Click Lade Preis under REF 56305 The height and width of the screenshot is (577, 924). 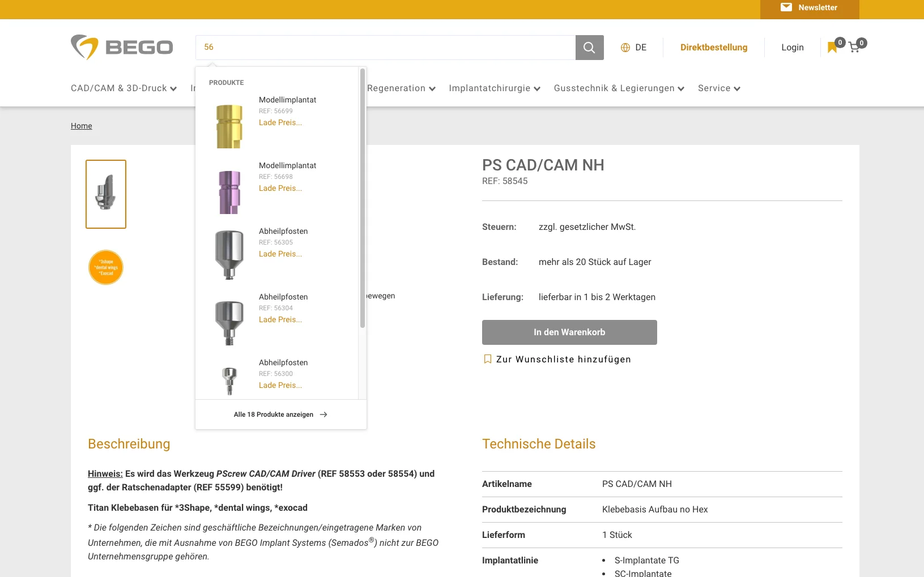click(x=280, y=254)
